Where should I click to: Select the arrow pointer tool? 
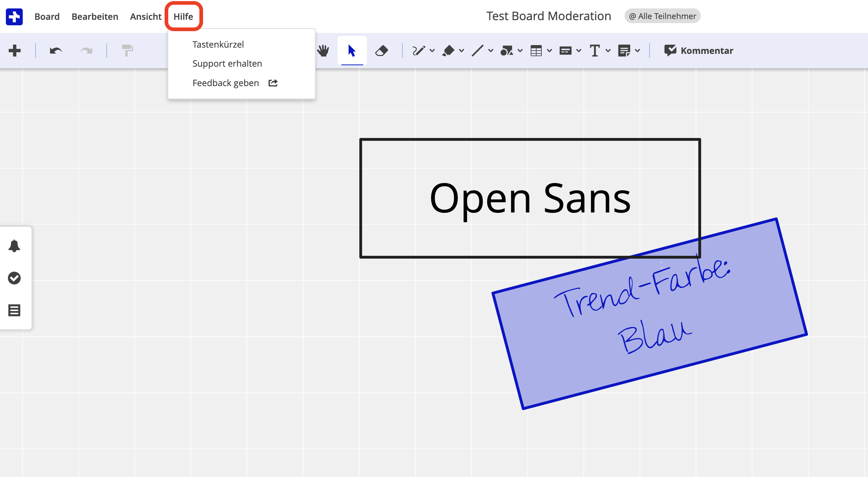(352, 51)
